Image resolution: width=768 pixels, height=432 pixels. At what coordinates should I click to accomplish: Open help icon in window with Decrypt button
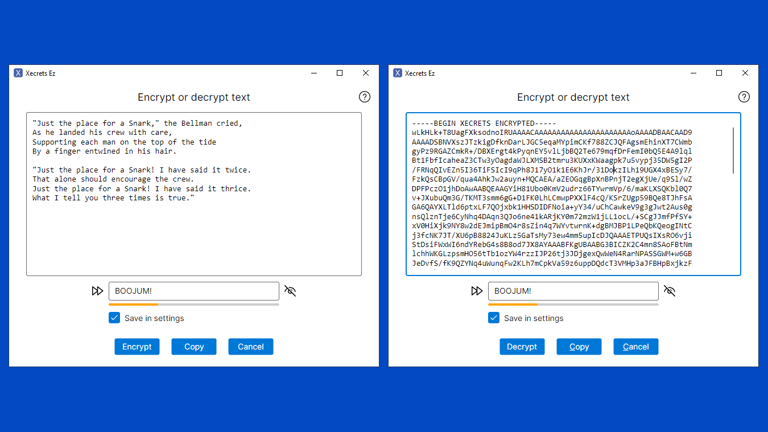click(743, 97)
